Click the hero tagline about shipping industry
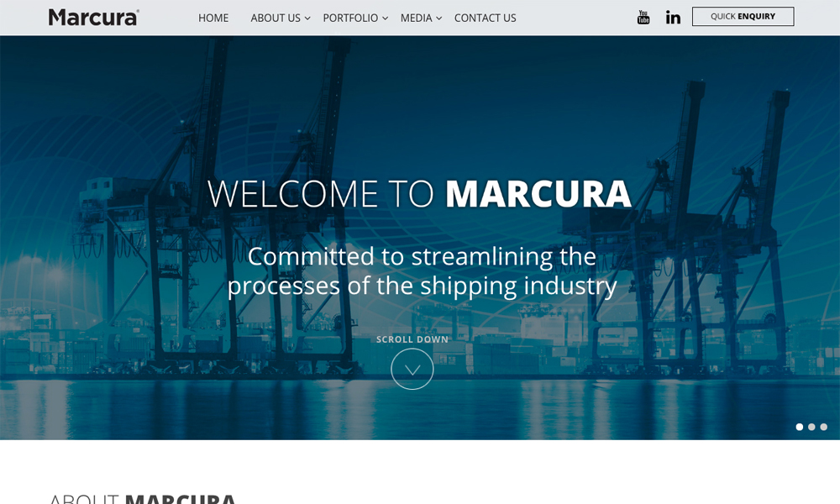 (423, 271)
